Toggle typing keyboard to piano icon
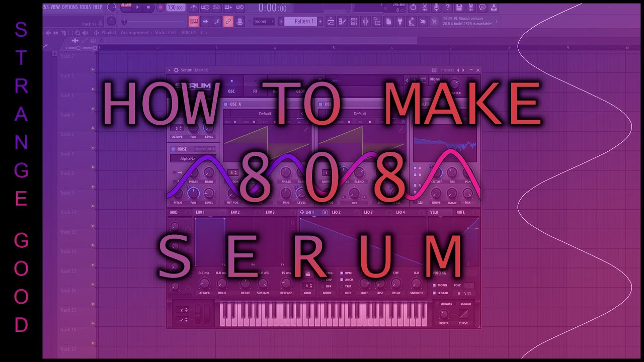The width and height of the screenshot is (644, 362). tap(194, 22)
